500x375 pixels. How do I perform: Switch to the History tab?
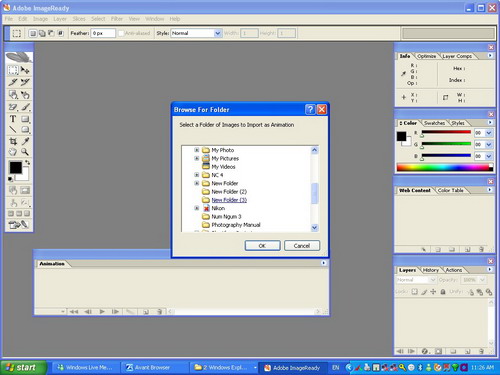pyautogui.click(x=430, y=270)
